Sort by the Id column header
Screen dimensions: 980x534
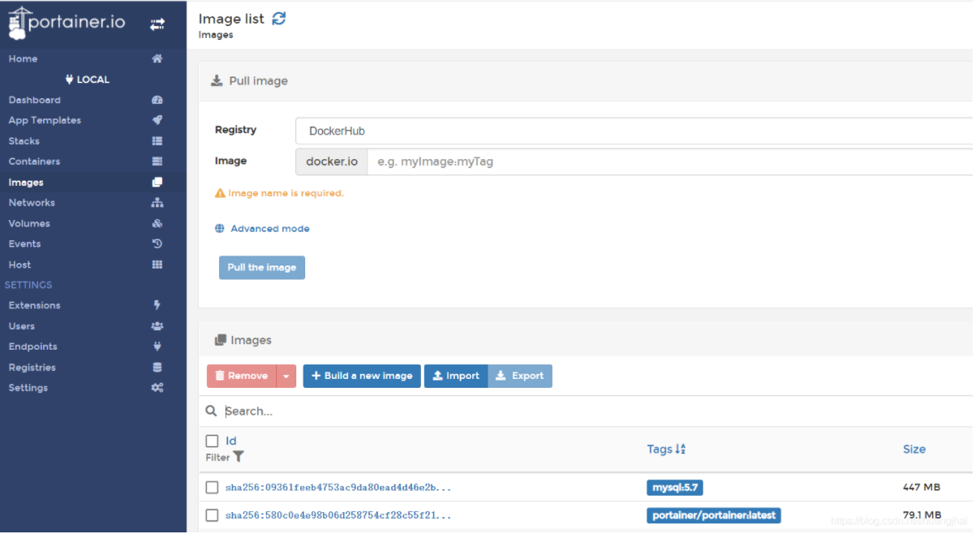(231, 441)
